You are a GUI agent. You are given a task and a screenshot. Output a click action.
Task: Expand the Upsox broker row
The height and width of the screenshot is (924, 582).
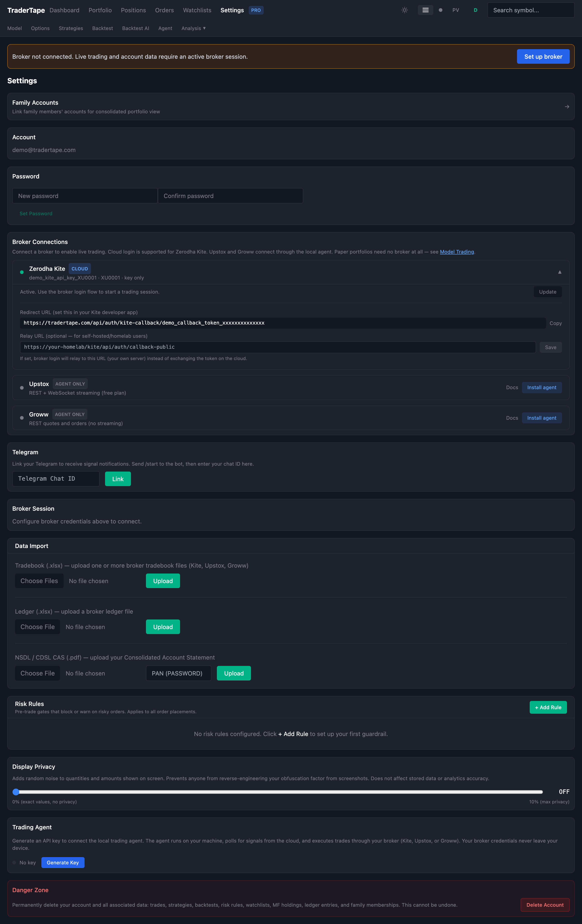[x=39, y=384]
